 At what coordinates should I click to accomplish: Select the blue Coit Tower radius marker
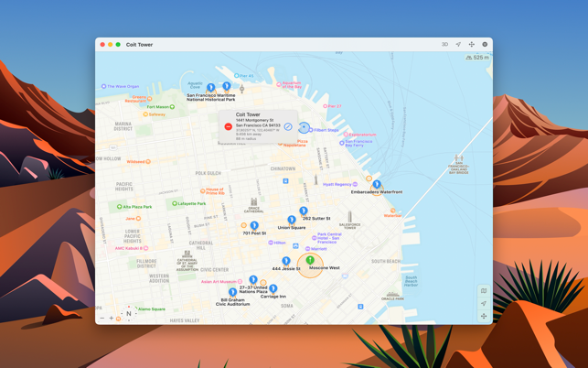pos(304,127)
